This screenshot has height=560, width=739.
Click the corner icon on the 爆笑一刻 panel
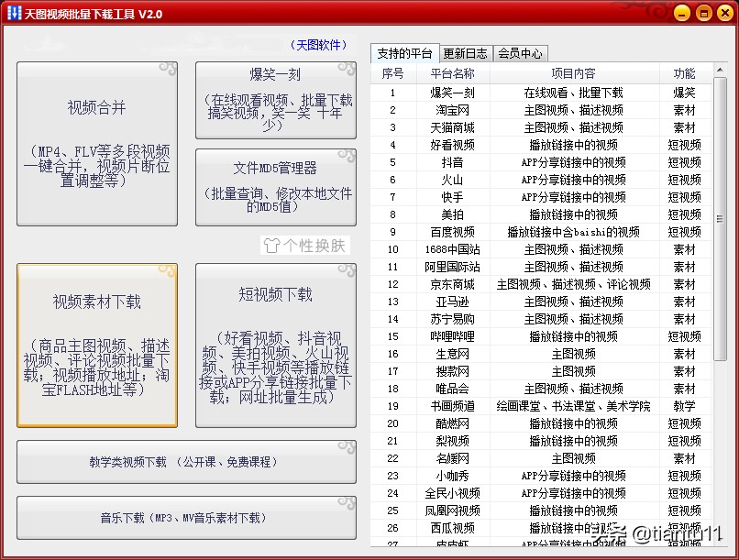pyautogui.click(x=345, y=67)
